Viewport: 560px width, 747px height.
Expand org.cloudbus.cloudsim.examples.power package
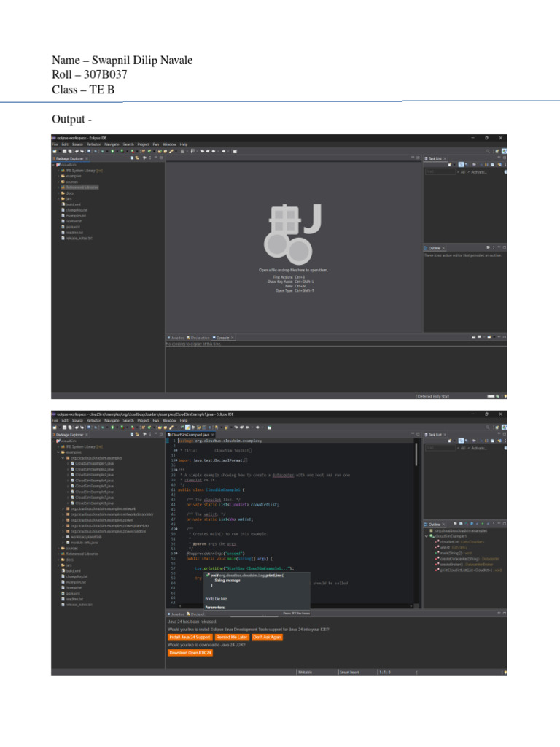(x=63, y=519)
